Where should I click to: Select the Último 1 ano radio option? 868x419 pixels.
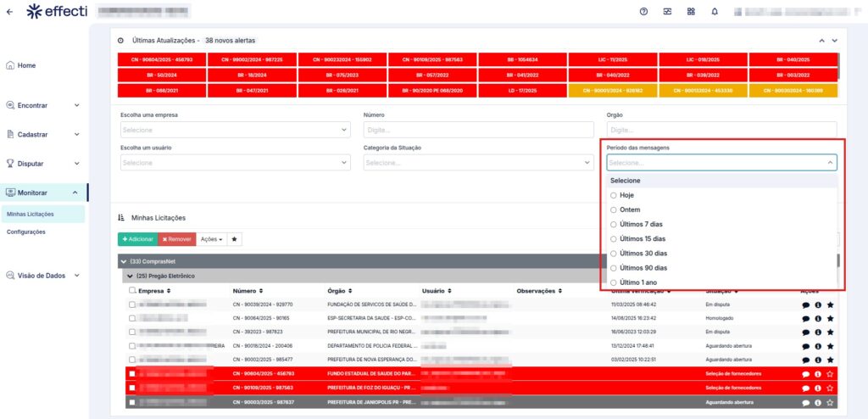(614, 282)
